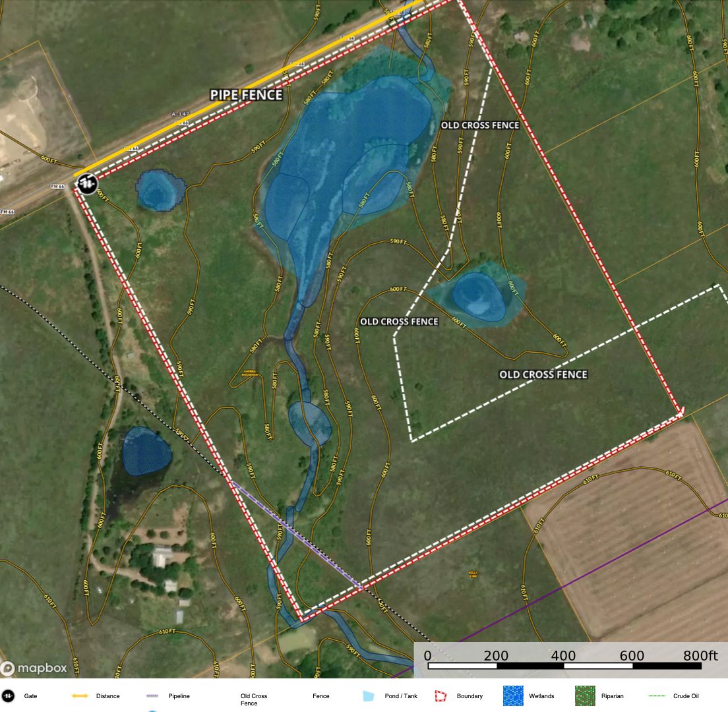Click the PIPE FENCE label on the map

(x=245, y=95)
